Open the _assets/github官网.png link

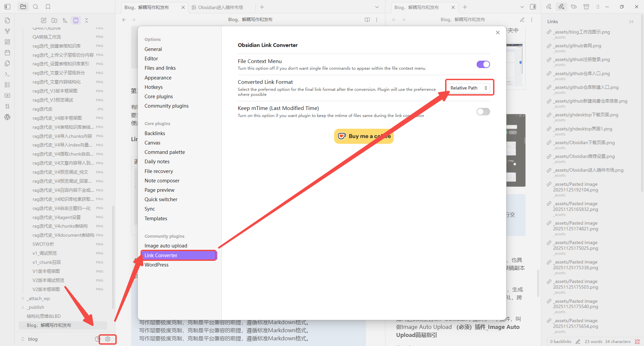point(577,46)
